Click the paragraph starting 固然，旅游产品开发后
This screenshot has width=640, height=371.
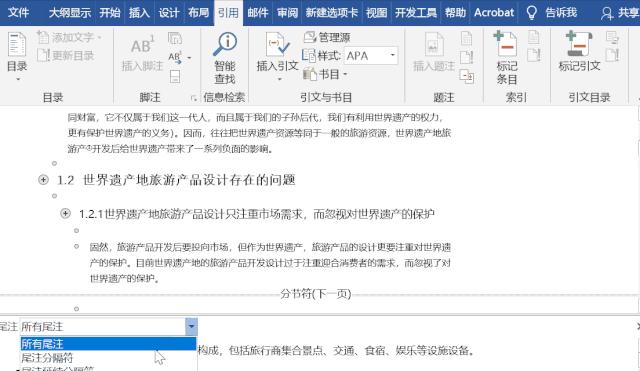270,263
